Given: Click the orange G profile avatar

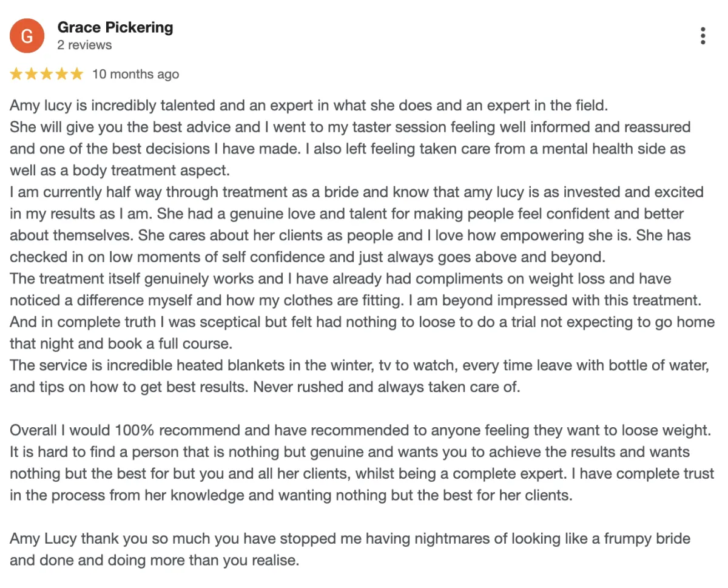Looking at the screenshot, I should click(x=27, y=36).
